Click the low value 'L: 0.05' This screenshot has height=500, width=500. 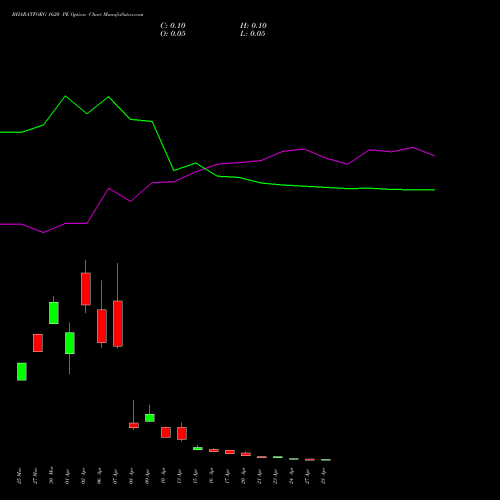click(x=253, y=34)
